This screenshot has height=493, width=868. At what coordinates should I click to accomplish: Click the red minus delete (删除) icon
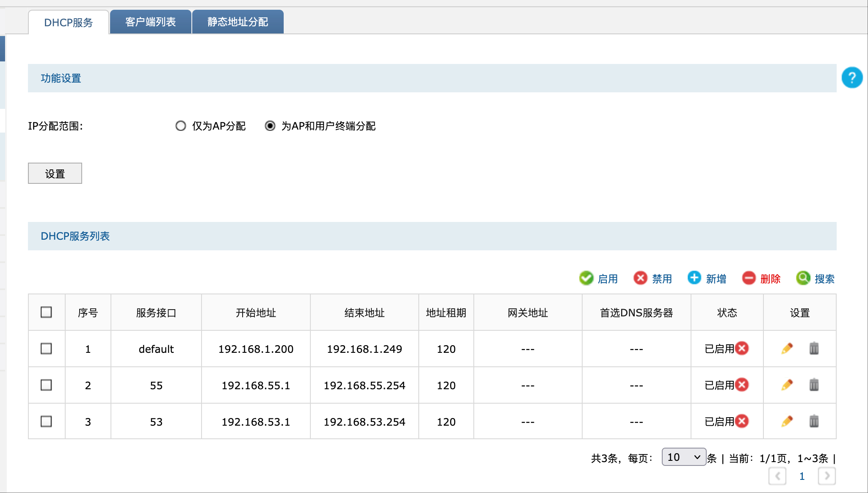pos(749,278)
